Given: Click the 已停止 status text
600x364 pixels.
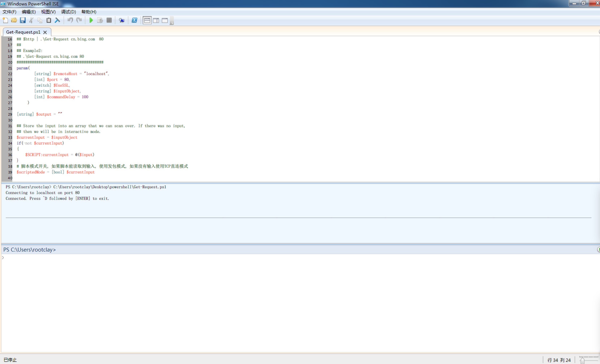Looking at the screenshot, I should tap(10, 360).
